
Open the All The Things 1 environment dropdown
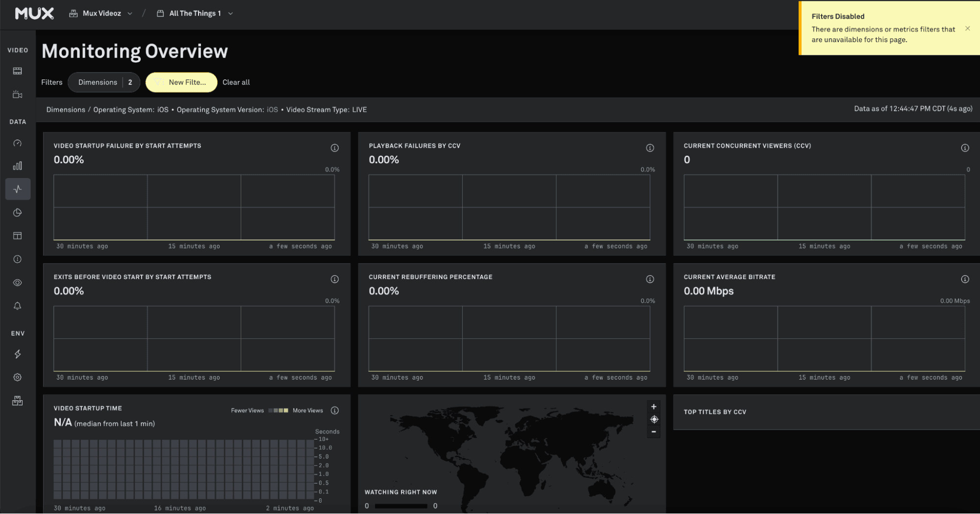pos(194,13)
